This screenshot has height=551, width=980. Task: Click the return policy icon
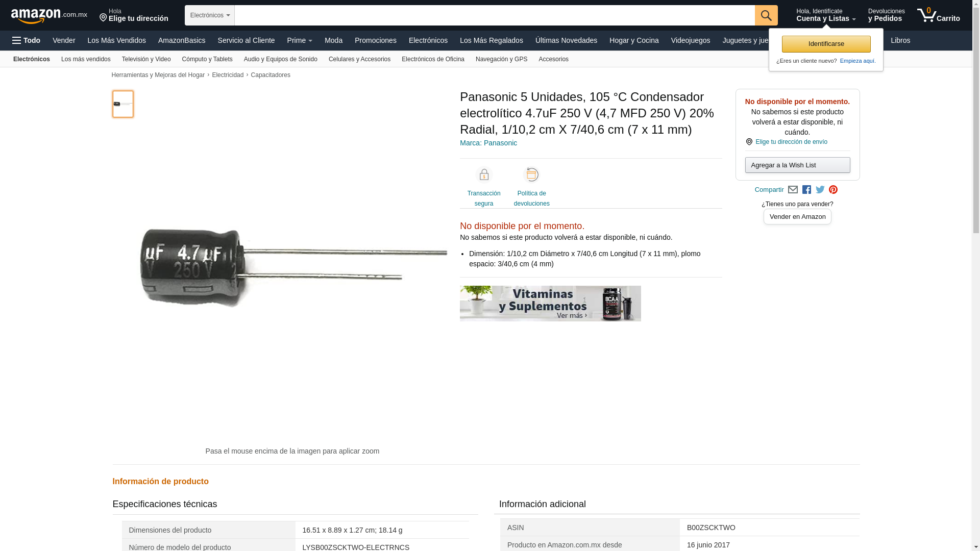point(531,175)
